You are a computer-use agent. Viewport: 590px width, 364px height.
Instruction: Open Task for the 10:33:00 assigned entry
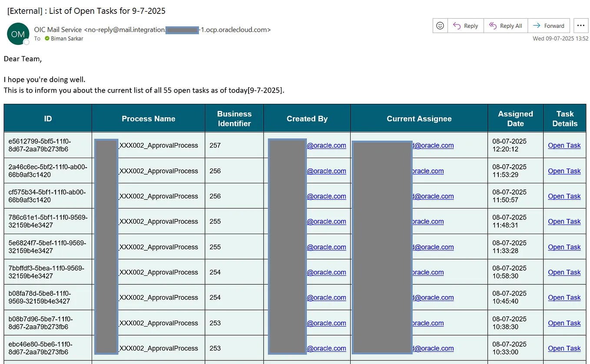pyautogui.click(x=564, y=348)
